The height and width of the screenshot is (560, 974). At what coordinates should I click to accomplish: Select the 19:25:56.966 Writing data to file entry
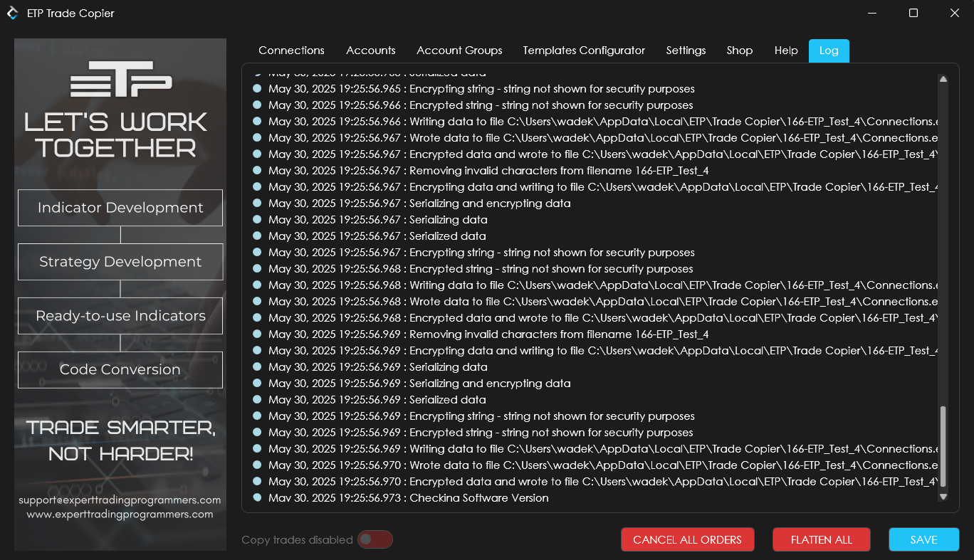click(595, 122)
